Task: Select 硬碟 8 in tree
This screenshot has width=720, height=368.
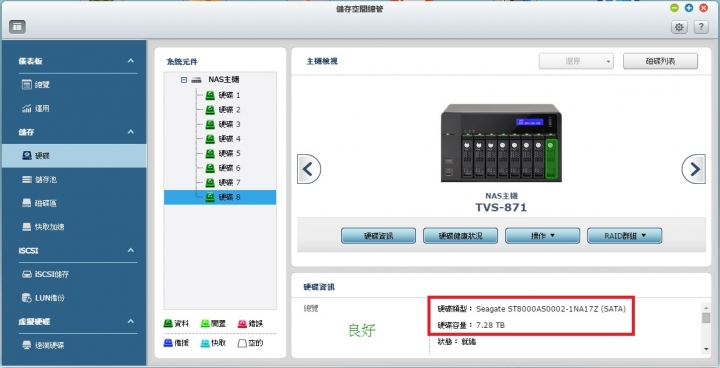Action: pyautogui.click(x=220, y=197)
